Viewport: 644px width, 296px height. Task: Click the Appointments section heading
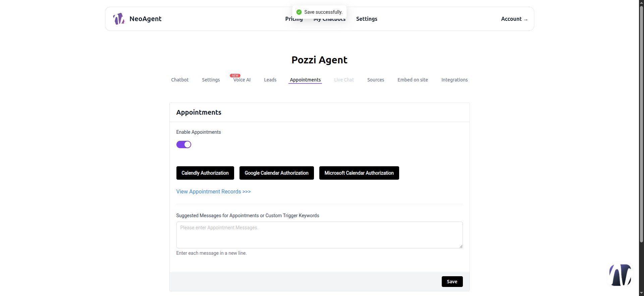(x=199, y=112)
